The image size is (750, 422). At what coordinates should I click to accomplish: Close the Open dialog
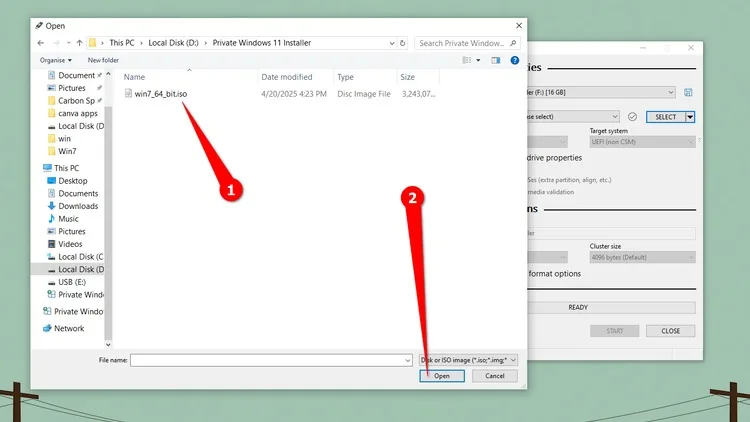[519, 26]
